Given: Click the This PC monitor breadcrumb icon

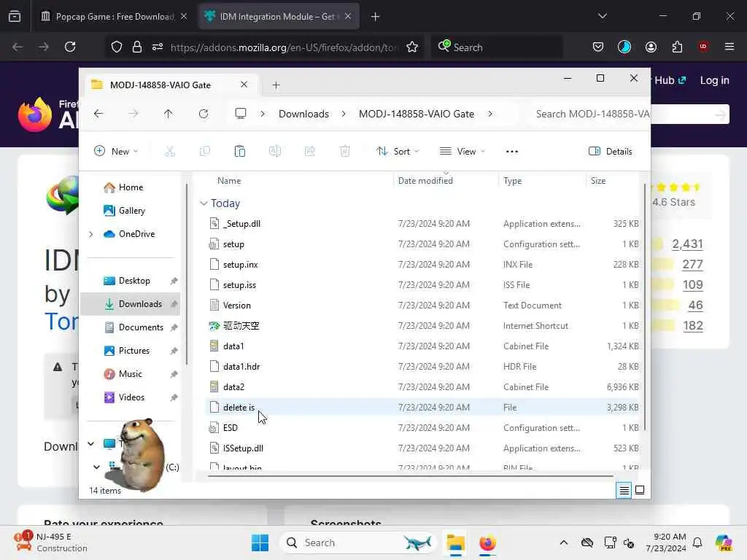Looking at the screenshot, I should [x=241, y=114].
